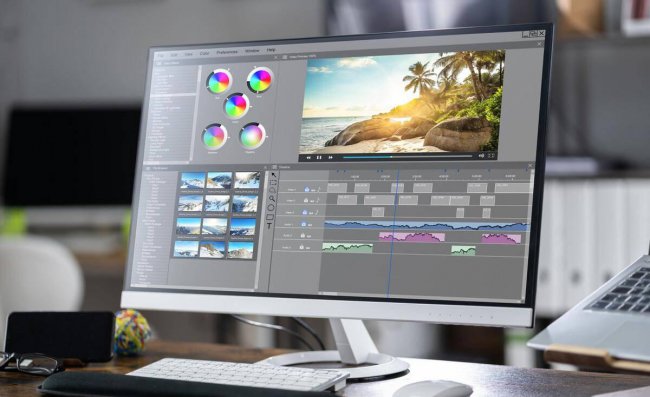Open the Video Preview panel options menu
The width and height of the screenshot is (650, 397).
coord(285,57)
